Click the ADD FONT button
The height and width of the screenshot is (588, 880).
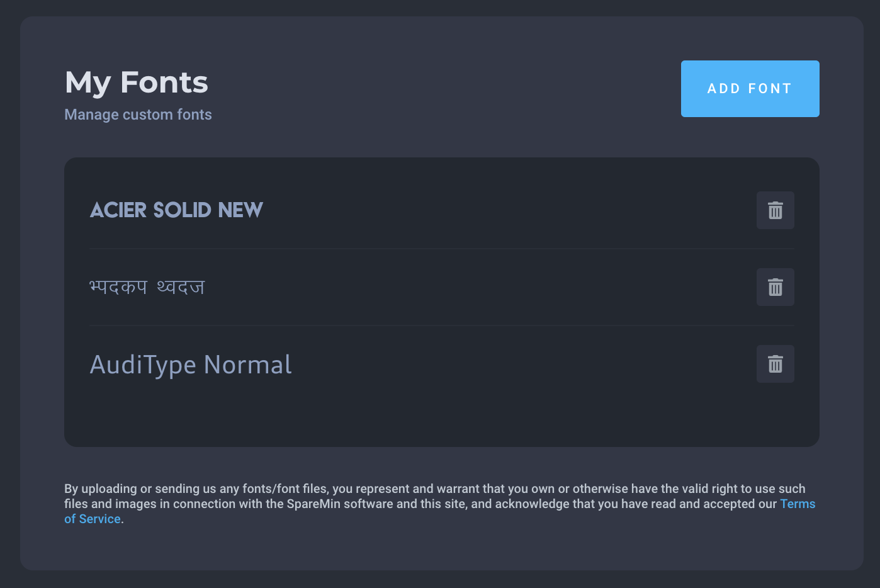pyautogui.click(x=750, y=89)
